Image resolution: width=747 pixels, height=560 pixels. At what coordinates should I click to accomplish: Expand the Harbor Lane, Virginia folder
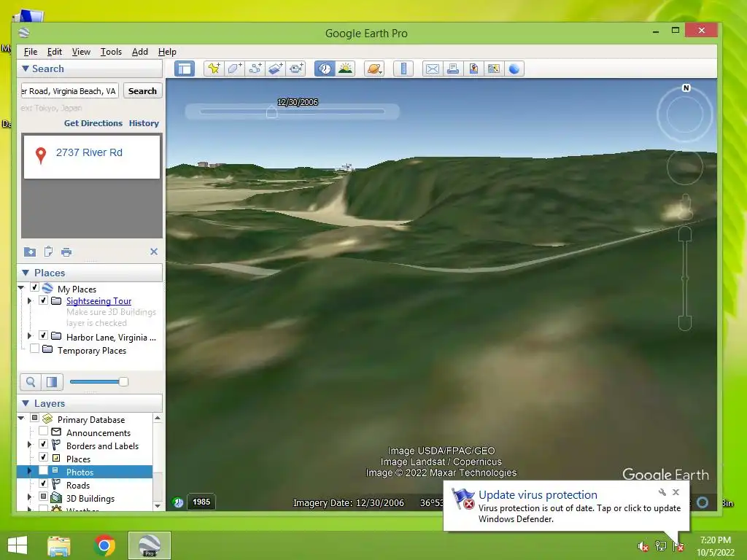click(29, 335)
